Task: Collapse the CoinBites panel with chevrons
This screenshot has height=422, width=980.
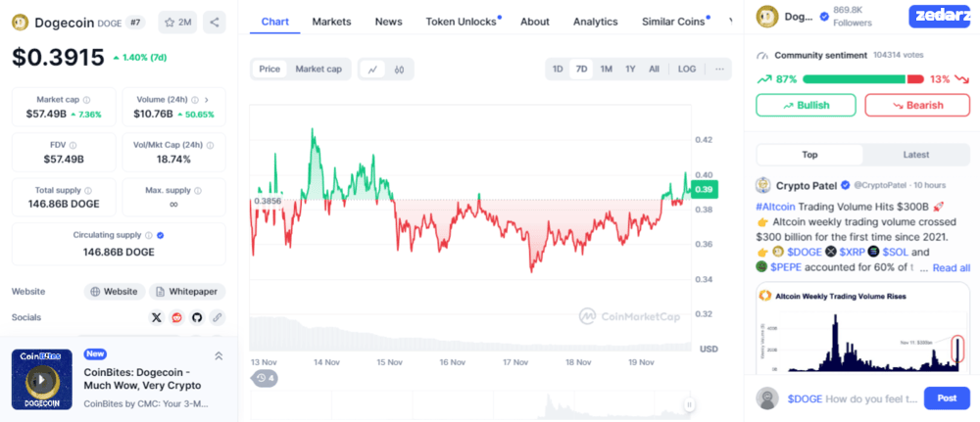Action: (x=219, y=356)
